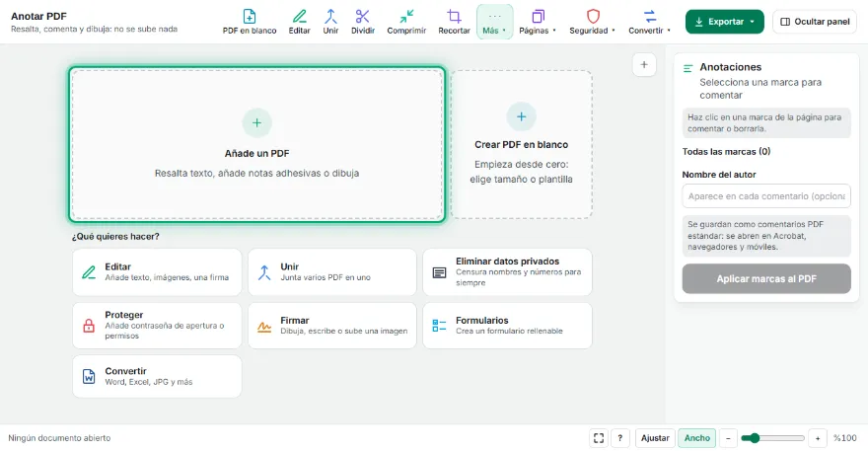Click the %100 zoom value

(844, 438)
